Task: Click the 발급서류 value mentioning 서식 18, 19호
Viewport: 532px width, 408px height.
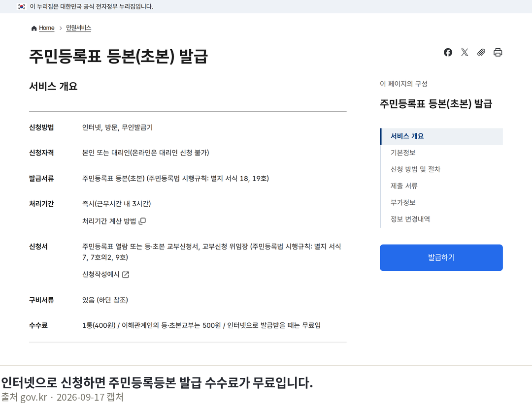Action: 175,179
